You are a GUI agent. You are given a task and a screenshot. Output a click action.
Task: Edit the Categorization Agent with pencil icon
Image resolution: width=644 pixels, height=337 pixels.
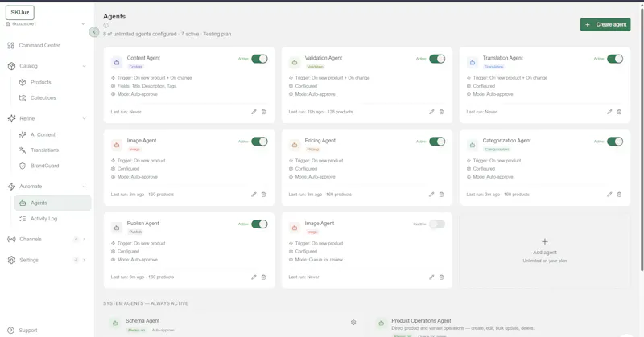tap(609, 194)
